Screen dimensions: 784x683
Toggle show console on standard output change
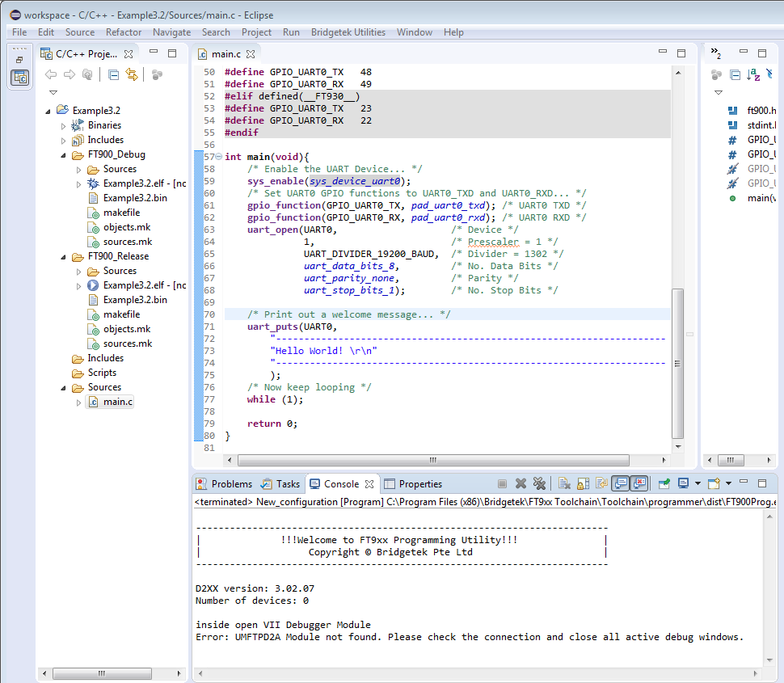pos(621,483)
